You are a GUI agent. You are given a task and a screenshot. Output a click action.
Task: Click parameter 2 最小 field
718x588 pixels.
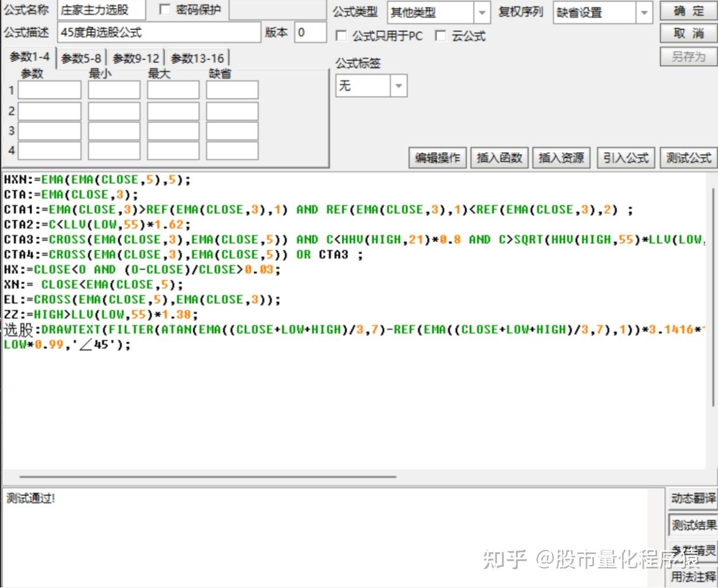point(114,111)
